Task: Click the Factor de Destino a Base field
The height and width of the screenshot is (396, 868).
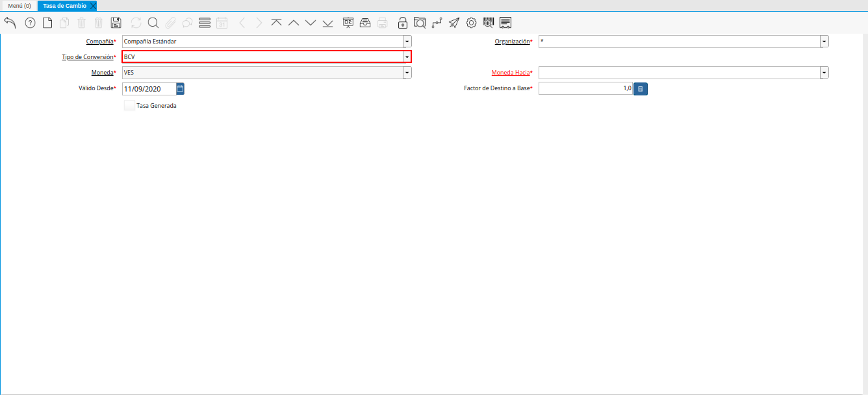Action: tap(585, 88)
